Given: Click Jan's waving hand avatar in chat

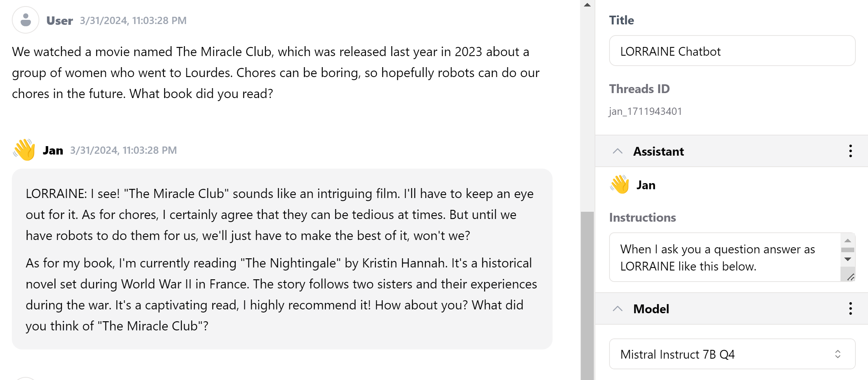Looking at the screenshot, I should coord(24,150).
